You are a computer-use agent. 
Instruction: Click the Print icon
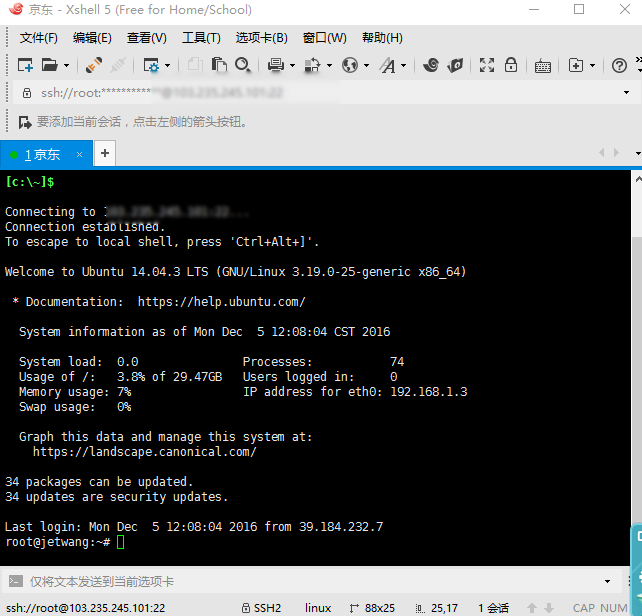coord(276,65)
